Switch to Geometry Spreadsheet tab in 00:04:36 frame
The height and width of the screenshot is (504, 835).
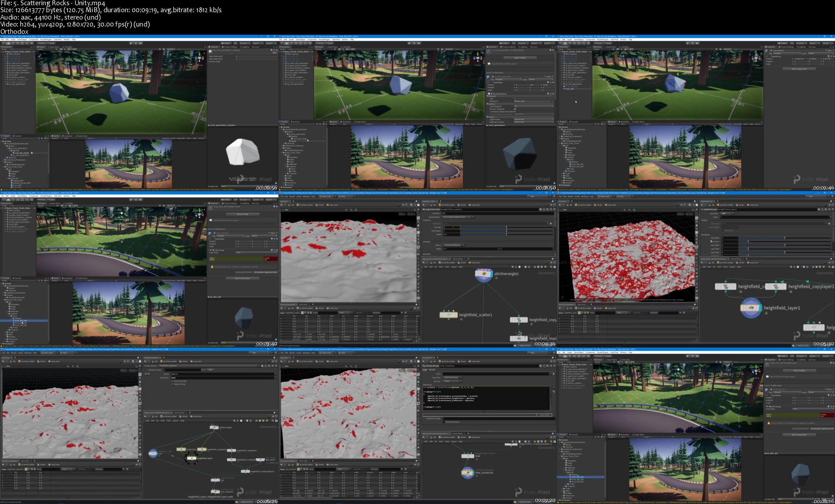tap(288, 304)
